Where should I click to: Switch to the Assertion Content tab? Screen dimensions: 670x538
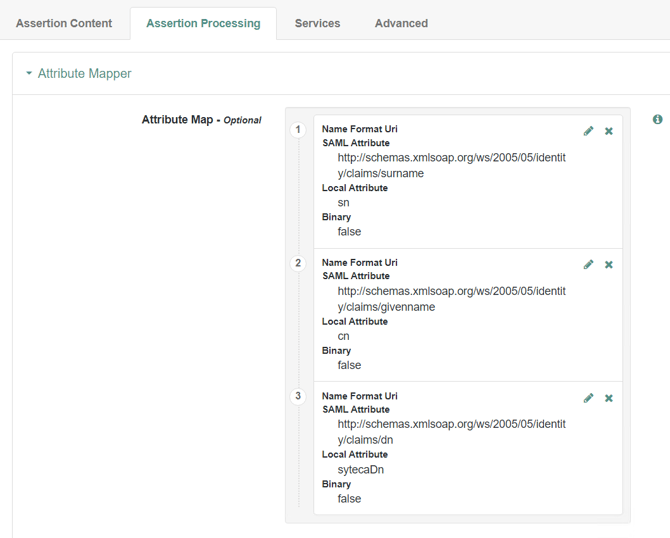(64, 23)
